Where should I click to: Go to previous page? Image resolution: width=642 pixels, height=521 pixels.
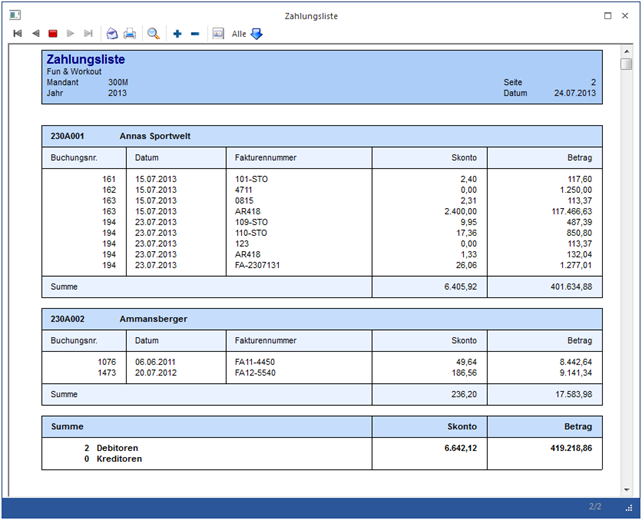pos(36,34)
